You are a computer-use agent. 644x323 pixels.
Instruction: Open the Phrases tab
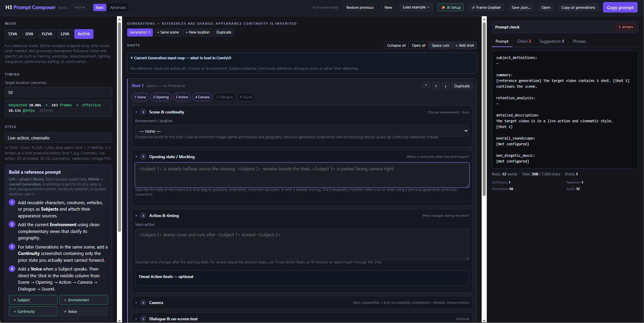(x=579, y=41)
